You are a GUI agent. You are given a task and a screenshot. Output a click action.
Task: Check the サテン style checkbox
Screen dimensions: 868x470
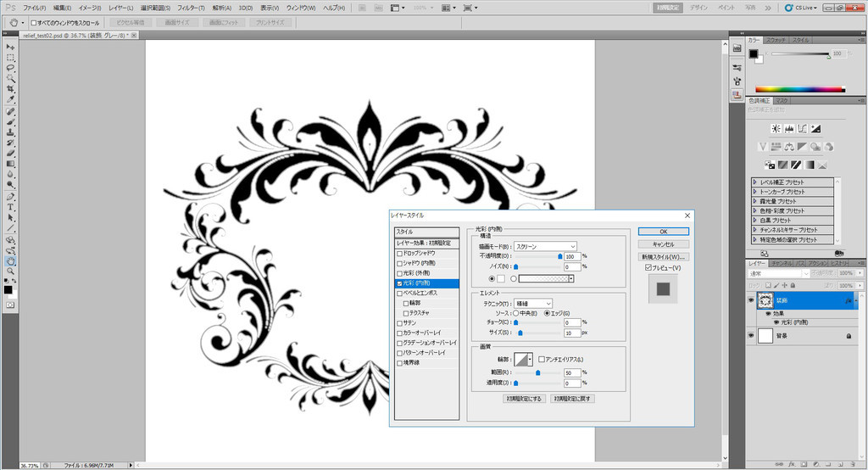pyautogui.click(x=399, y=323)
